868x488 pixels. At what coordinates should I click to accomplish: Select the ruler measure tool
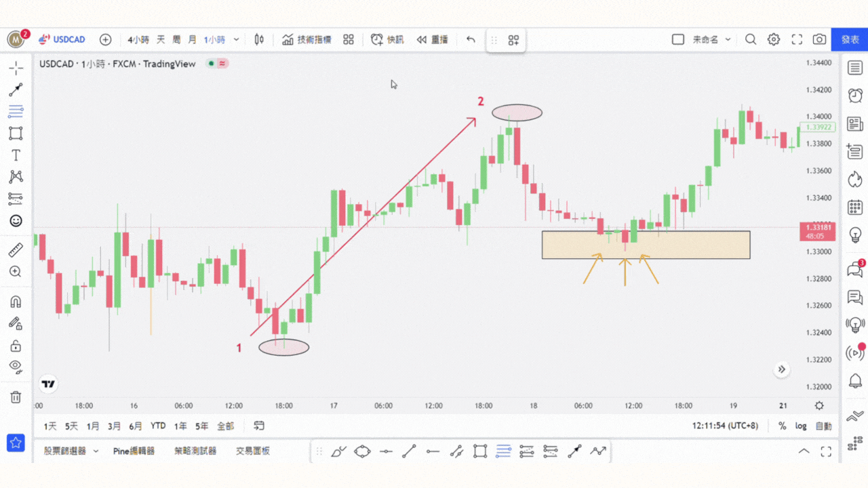point(16,250)
